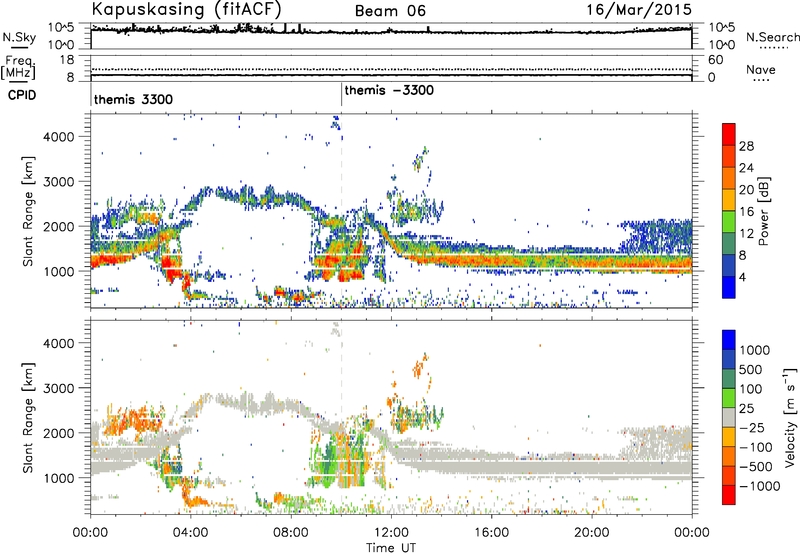Image resolution: width=800 pixels, height=554 pixels.
Task: Click the "20" value on Power color bar
Action: click(746, 190)
